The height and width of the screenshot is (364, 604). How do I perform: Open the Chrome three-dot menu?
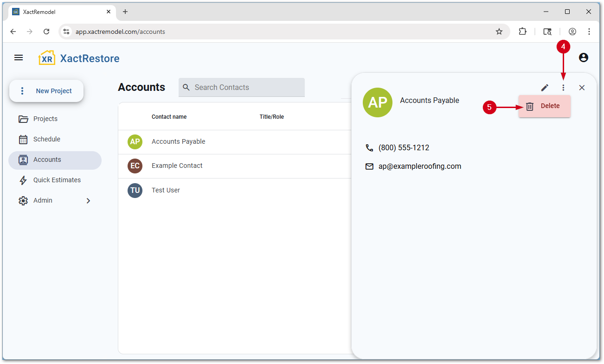point(589,32)
